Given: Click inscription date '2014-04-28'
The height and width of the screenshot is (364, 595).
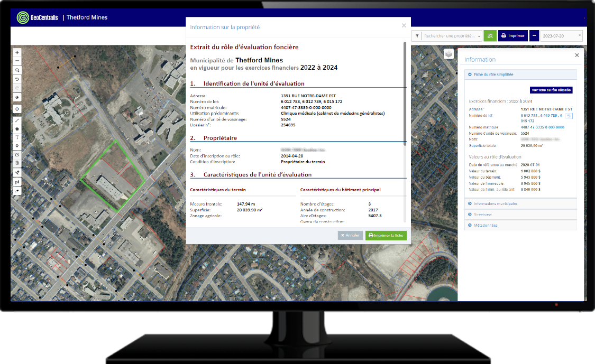Looking at the screenshot, I should tap(292, 156).
